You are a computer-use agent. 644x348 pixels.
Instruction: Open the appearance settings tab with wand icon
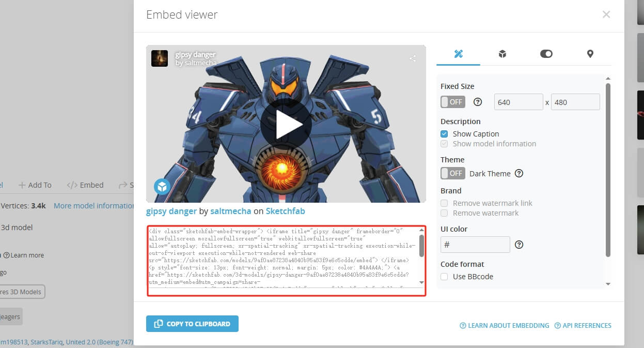pos(458,54)
